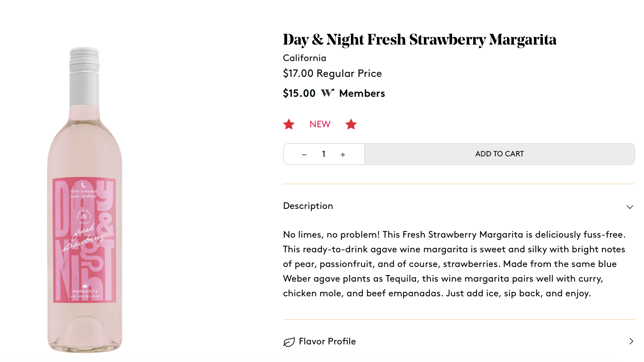Click the Flavor Profile leaf icon
Viewport: 644px width, 362px height.
coord(289,342)
